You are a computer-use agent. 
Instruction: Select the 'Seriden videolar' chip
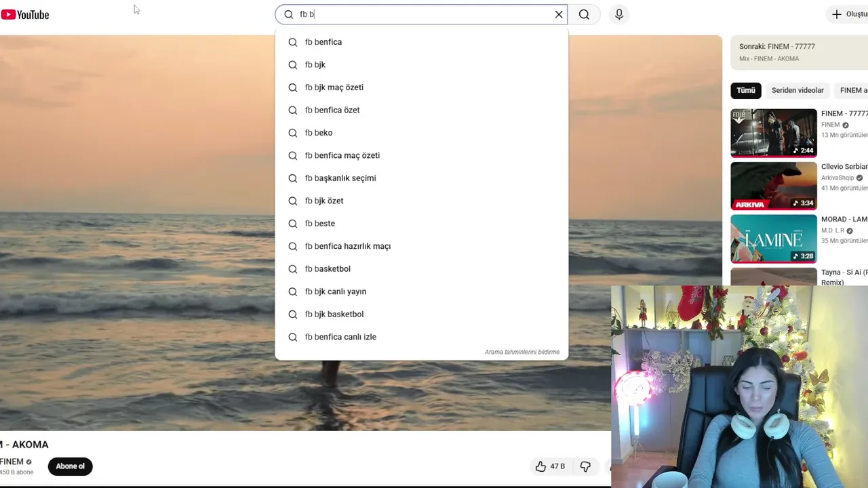[x=797, y=90]
